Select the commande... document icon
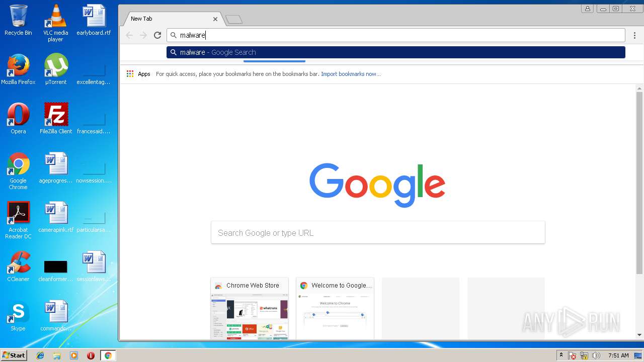Viewport: 644px width, 362px height. (56, 316)
